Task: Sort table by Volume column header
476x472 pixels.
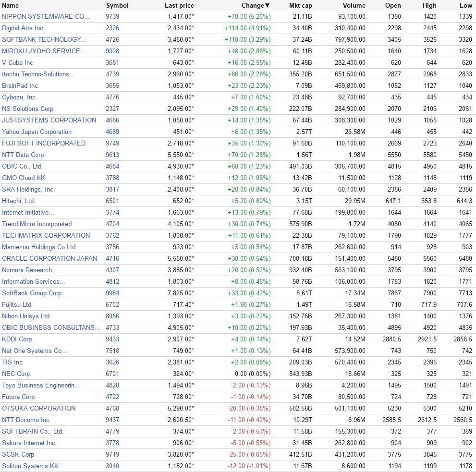Action: coord(354,5)
